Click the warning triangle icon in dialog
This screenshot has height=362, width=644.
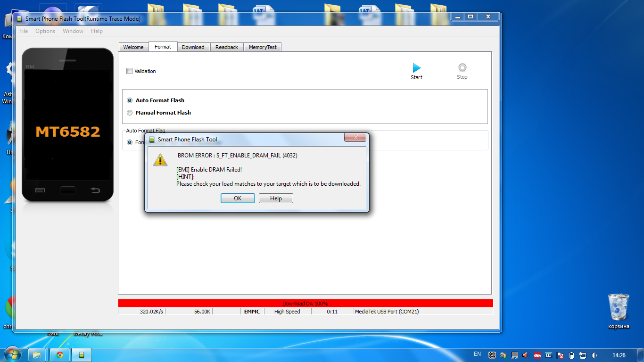[161, 160]
